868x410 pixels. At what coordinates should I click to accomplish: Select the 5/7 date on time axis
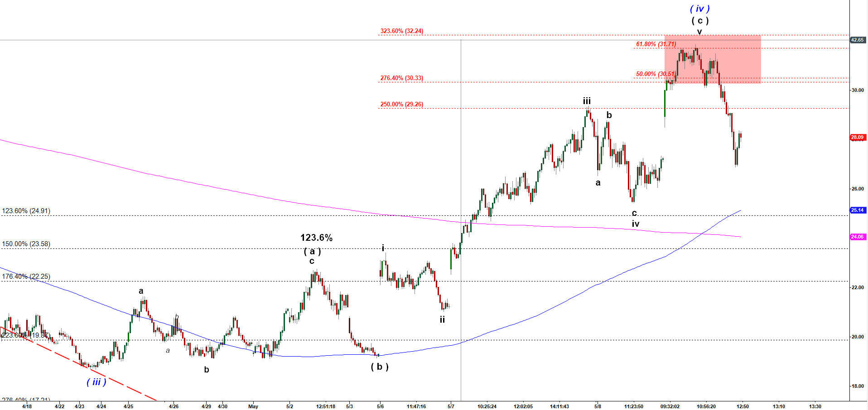click(x=451, y=406)
